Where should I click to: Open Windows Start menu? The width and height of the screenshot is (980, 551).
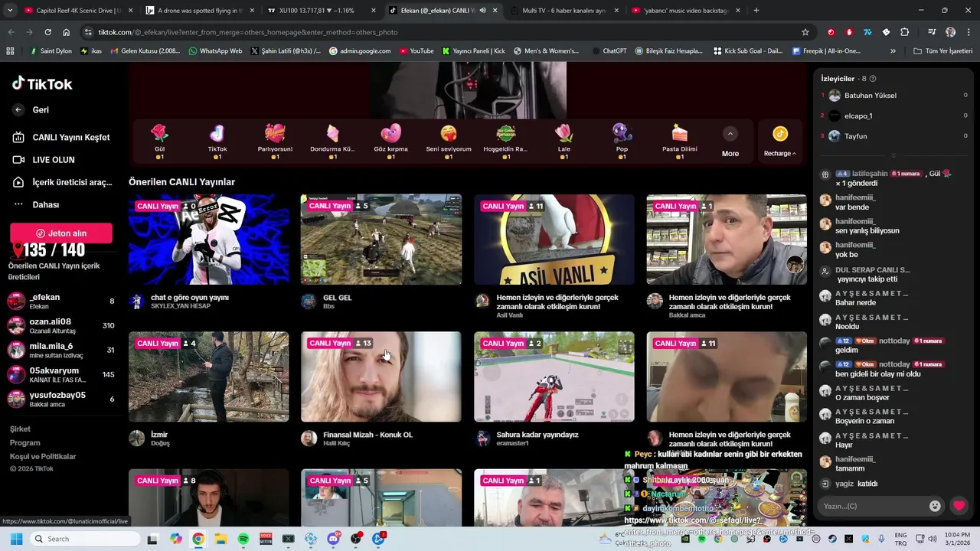coord(16,539)
